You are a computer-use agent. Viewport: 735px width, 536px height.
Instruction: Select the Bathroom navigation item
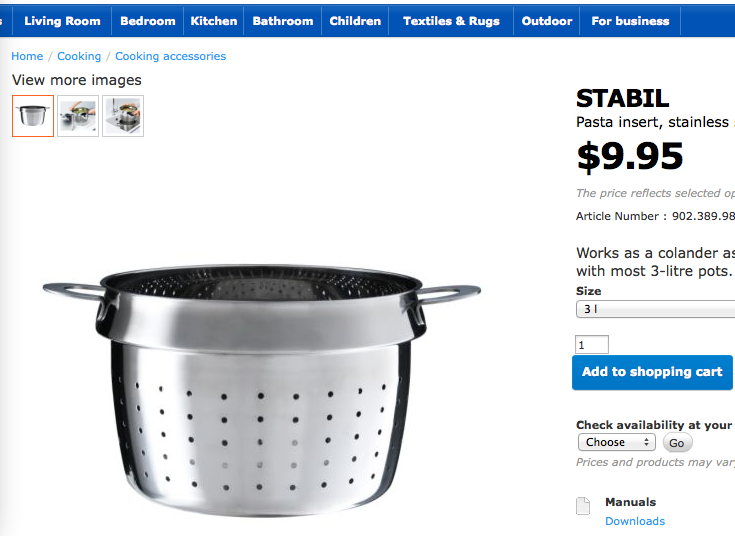coord(282,21)
